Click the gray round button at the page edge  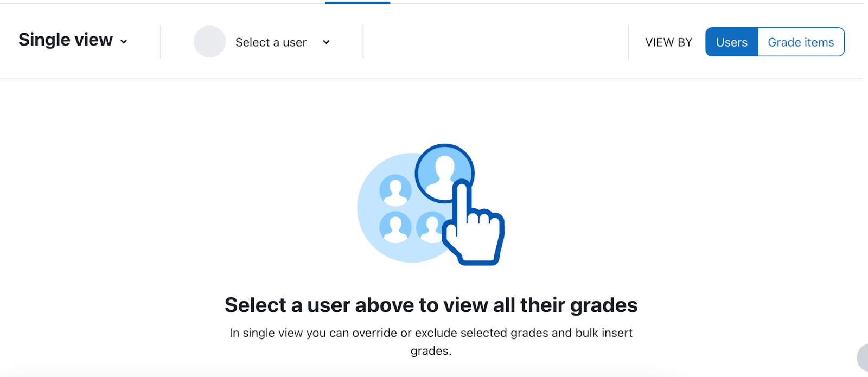tap(863, 358)
